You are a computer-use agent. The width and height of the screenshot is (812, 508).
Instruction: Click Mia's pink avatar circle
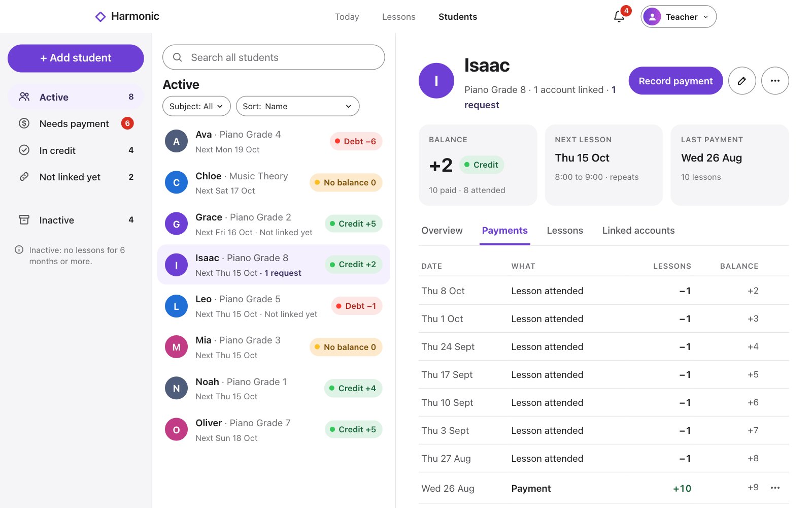click(x=177, y=347)
